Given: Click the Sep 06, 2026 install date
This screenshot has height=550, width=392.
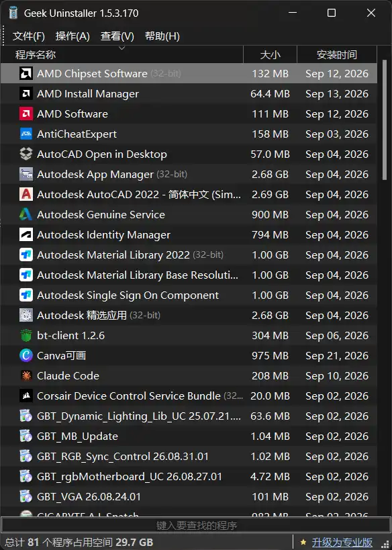Looking at the screenshot, I should [337, 336].
